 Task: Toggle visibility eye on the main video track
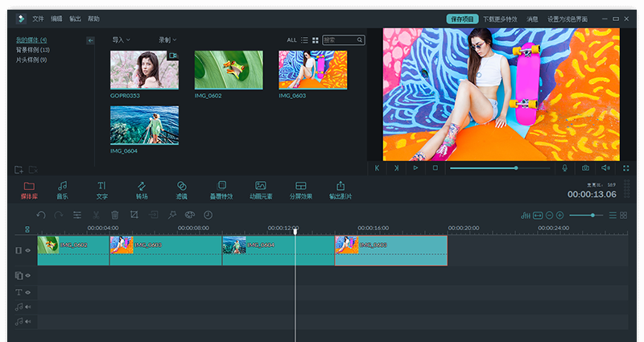(28, 250)
